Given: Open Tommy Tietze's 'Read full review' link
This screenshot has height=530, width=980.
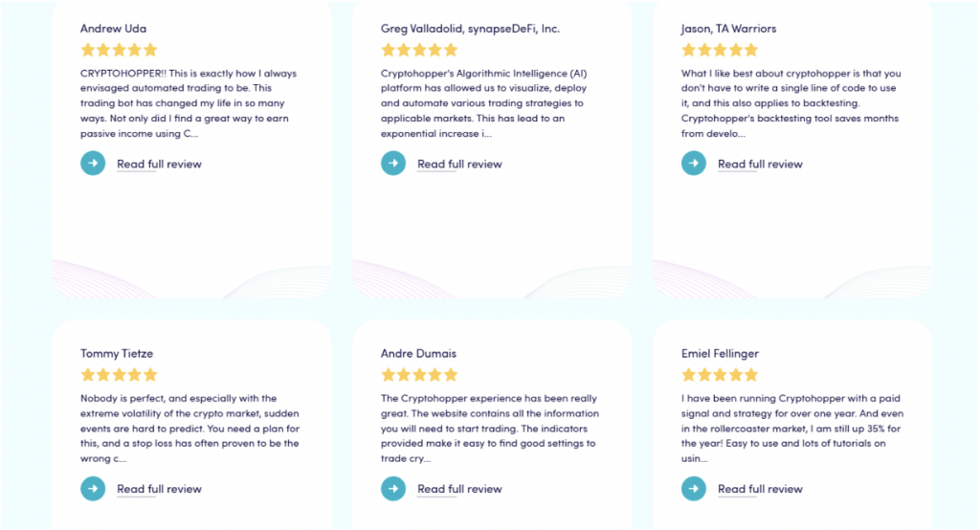Looking at the screenshot, I should [160, 490].
